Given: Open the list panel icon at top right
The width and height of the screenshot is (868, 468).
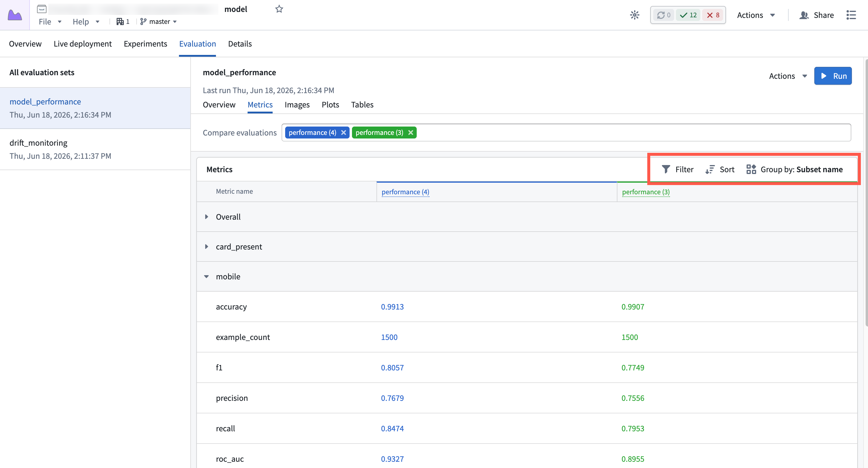Looking at the screenshot, I should [x=851, y=15].
